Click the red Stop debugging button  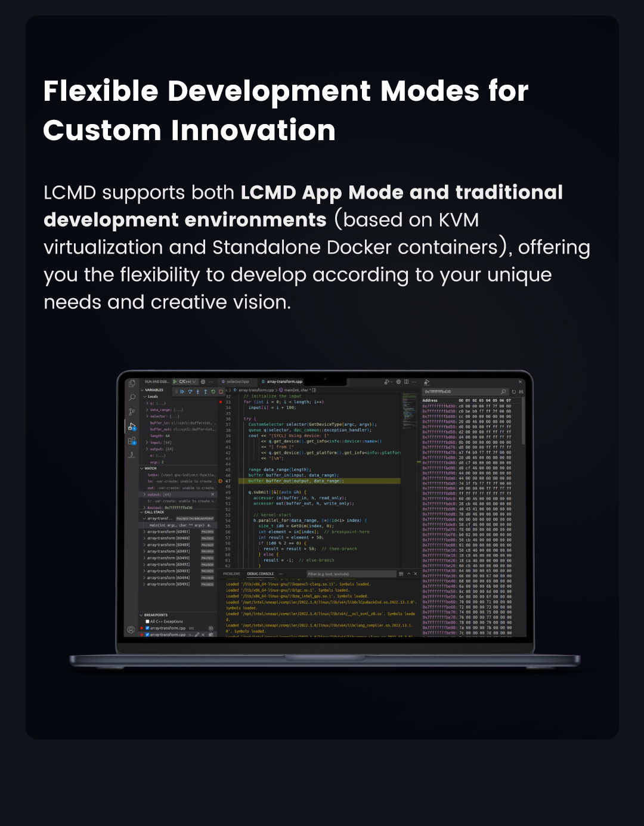tap(221, 392)
